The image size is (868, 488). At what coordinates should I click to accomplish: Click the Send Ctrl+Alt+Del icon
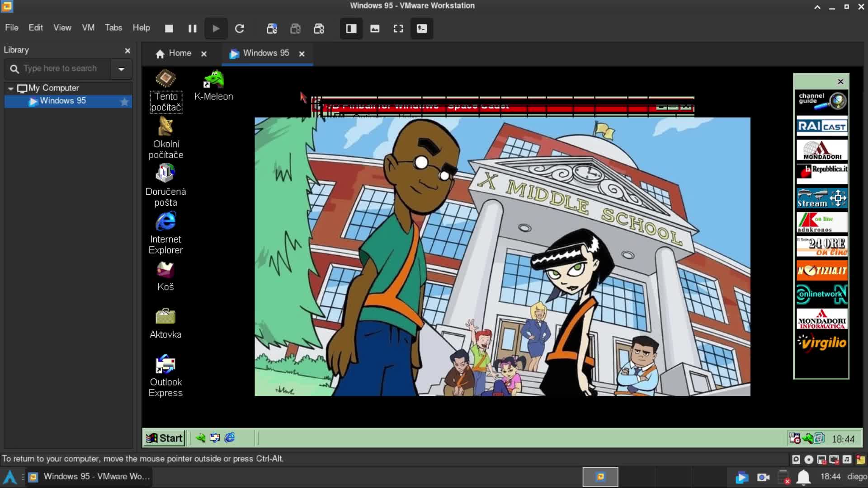coord(421,28)
